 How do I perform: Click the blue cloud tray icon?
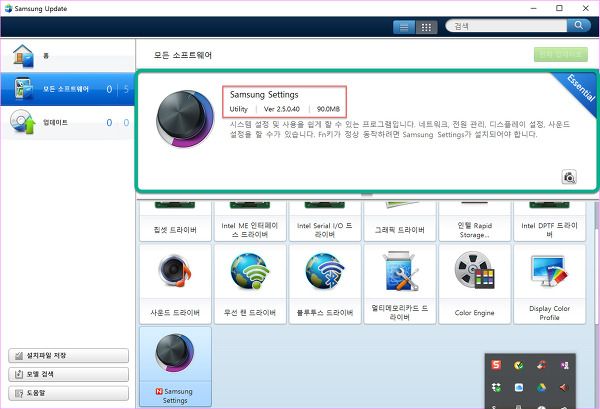click(x=518, y=388)
